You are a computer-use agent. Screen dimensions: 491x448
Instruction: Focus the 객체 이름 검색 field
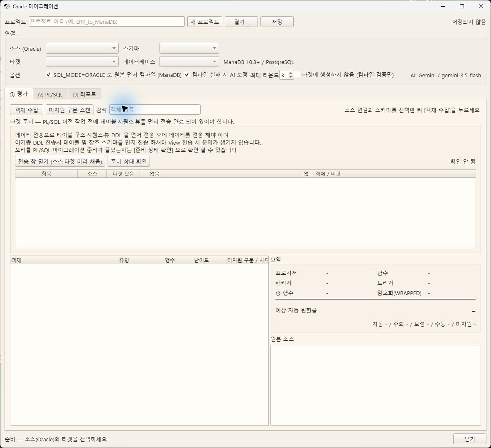(x=155, y=110)
